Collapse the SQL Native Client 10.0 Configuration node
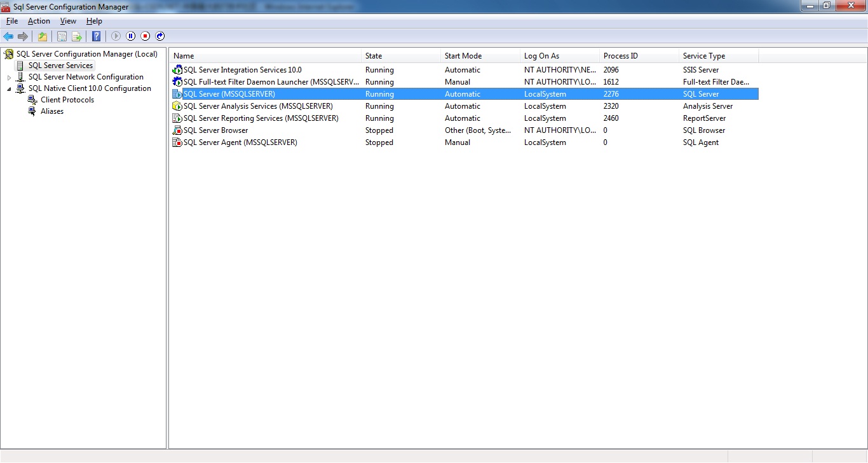This screenshot has height=463, width=868. 9,89
